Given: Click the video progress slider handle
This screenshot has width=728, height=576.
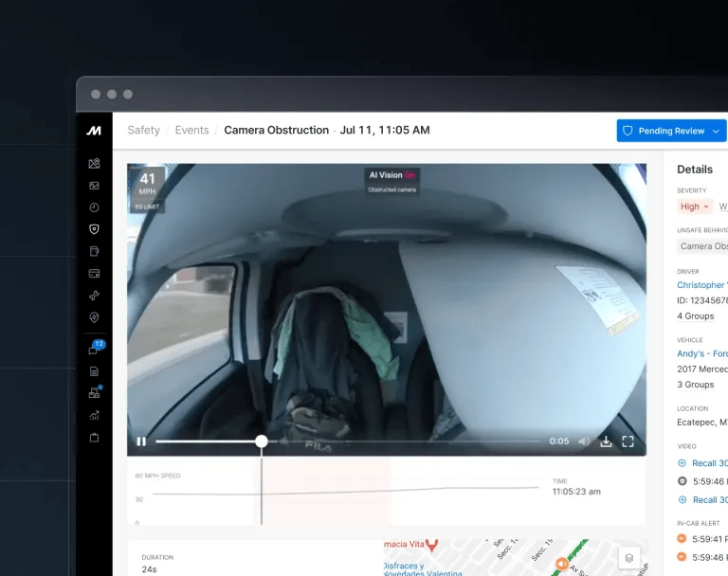Looking at the screenshot, I should [262, 441].
